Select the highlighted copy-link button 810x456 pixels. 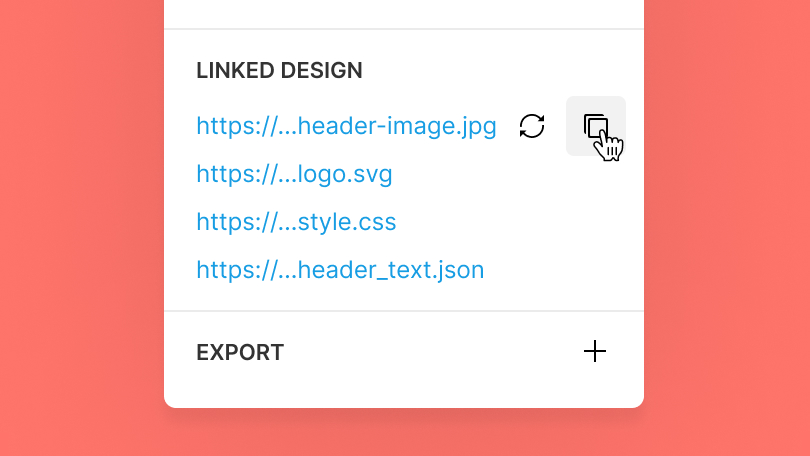596,126
